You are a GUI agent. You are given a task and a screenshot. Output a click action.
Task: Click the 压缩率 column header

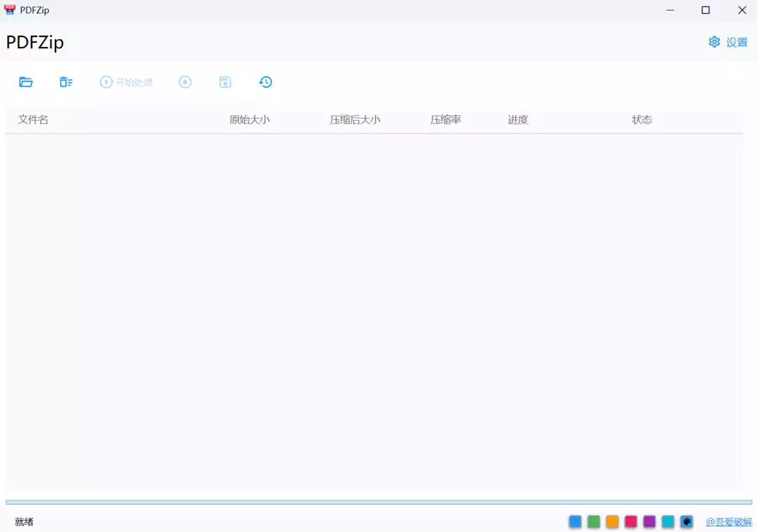(x=446, y=119)
